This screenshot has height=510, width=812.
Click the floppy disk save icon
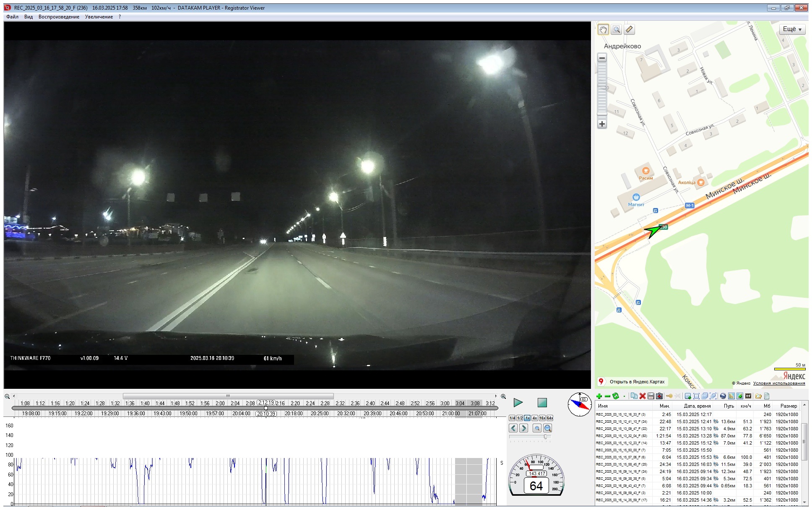pos(651,396)
